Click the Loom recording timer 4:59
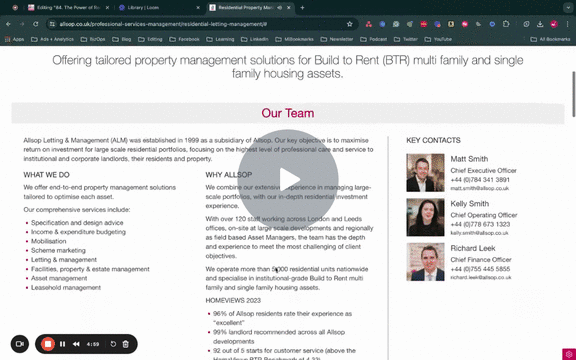 pos(93,344)
